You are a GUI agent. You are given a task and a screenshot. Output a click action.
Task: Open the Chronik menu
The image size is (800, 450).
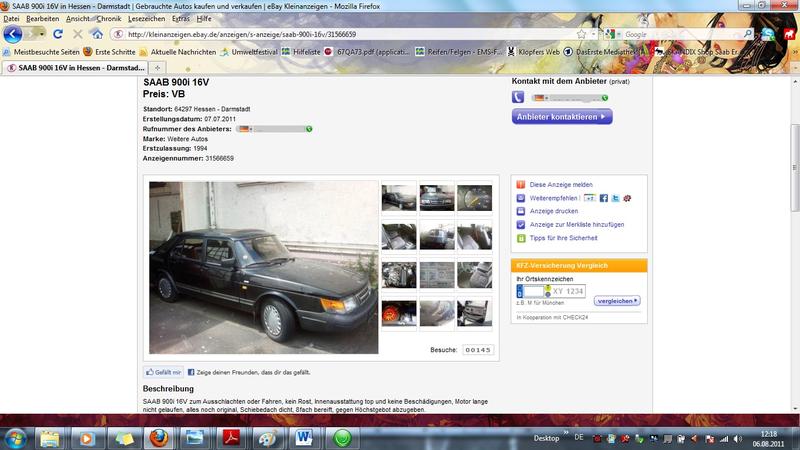click(x=109, y=19)
